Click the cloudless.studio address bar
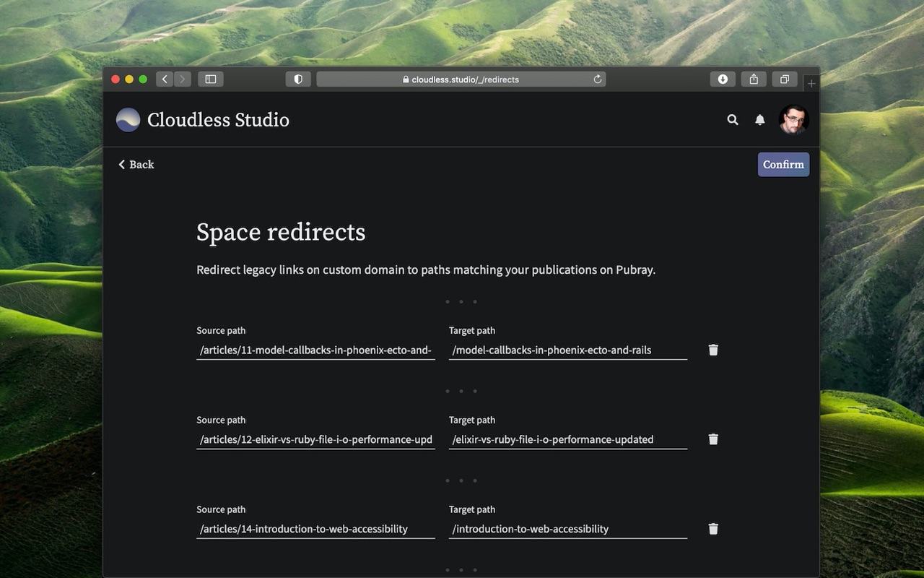The image size is (924, 578). pos(461,79)
